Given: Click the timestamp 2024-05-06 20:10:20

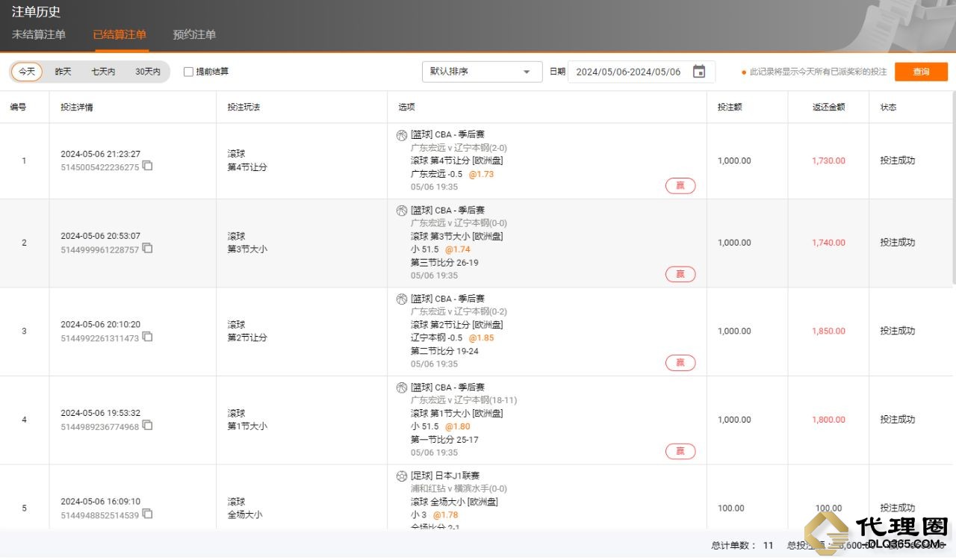Looking at the screenshot, I should coord(101,325).
